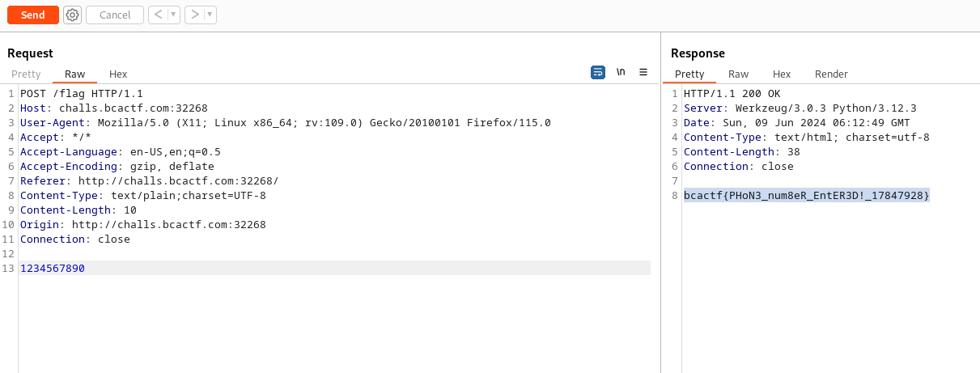Open the request editor hamburger menu
980x373 pixels.
click(x=643, y=72)
